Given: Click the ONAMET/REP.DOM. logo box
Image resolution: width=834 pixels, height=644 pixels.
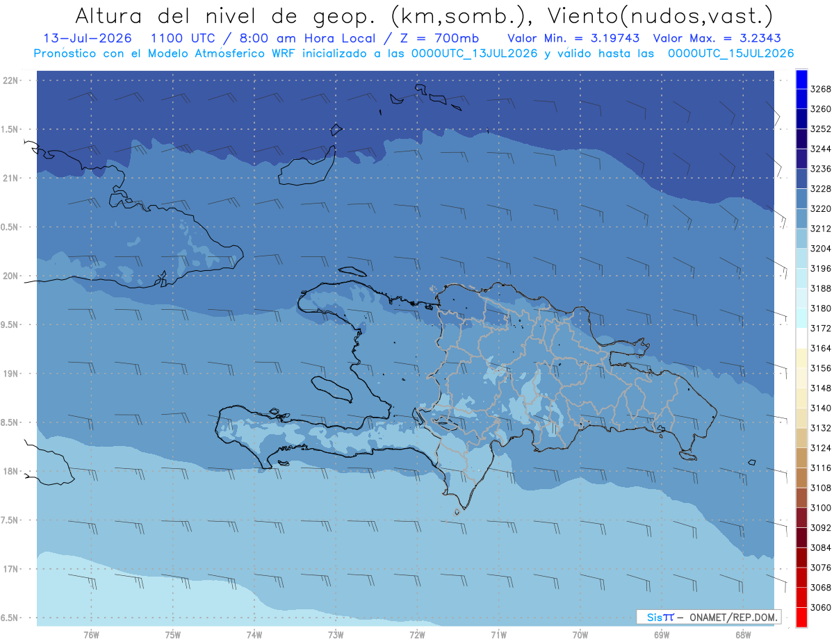Looking at the screenshot, I should tap(708, 617).
